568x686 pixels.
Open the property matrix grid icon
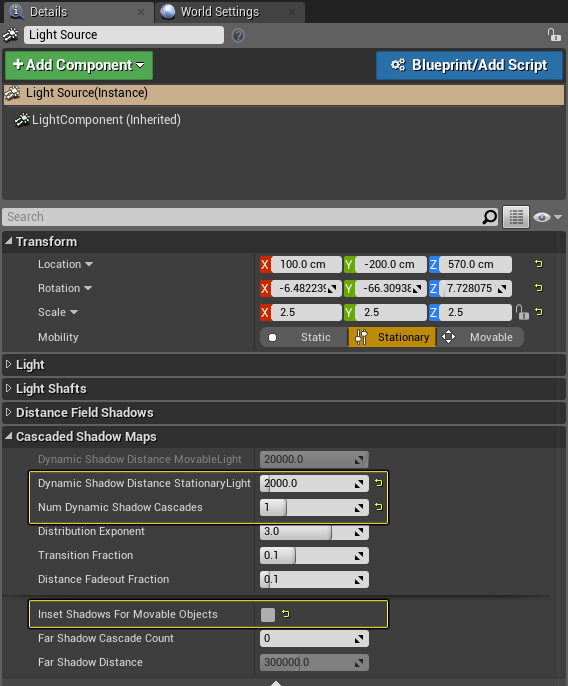[x=516, y=217]
